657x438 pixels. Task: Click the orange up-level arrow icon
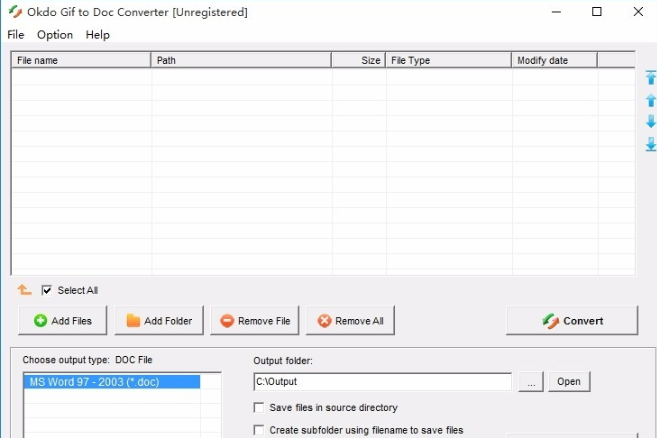pyautogui.click(x=24, y=290)
